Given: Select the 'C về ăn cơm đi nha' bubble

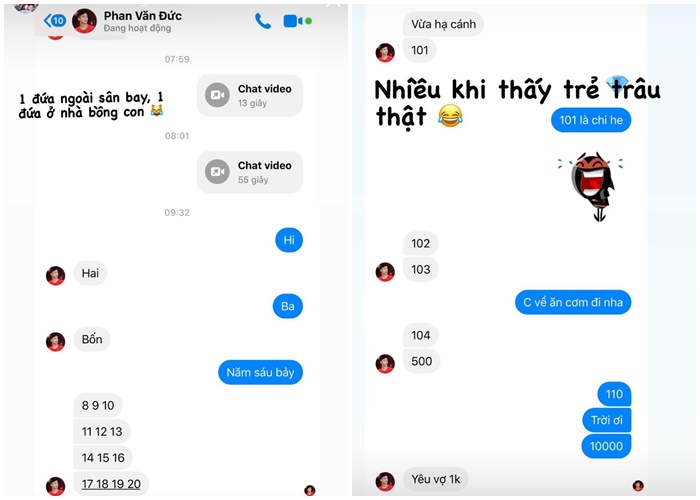Looking at the screenshot, I should pos(573,302).
